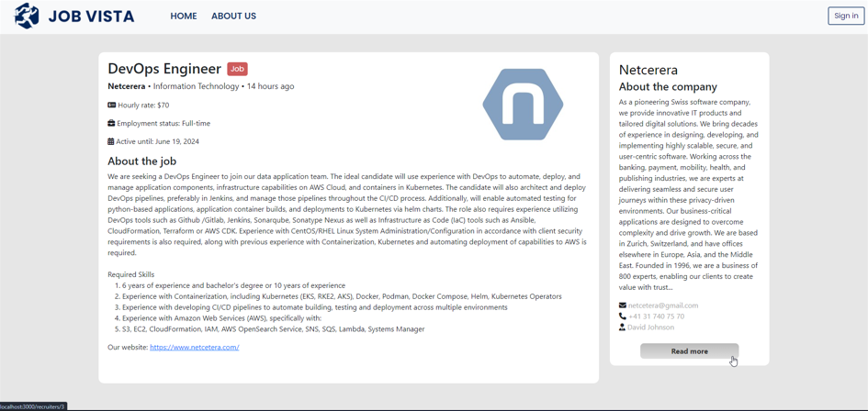Click the red Job badge
The height and width of the screenshot is (411, 868).
pos(237,69)
